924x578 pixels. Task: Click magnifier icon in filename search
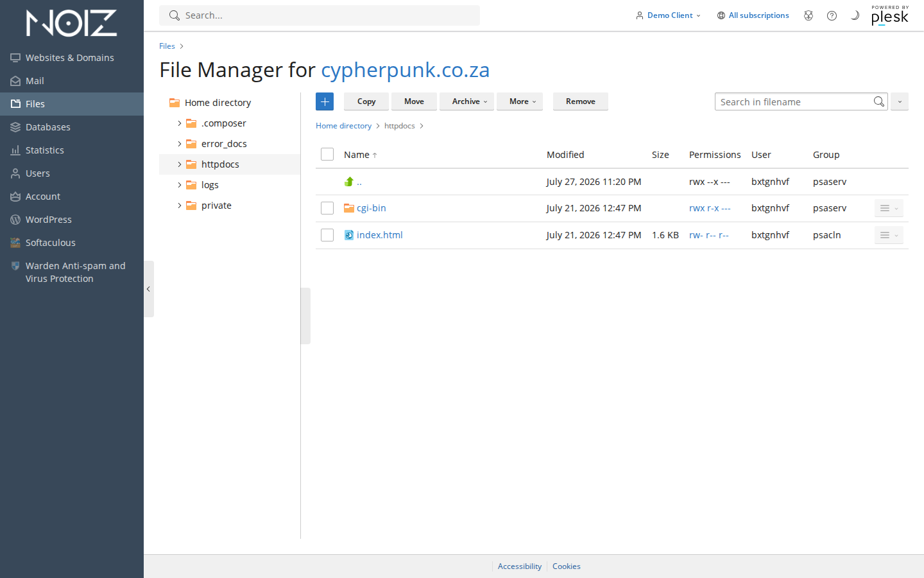(x=878, y=101)
